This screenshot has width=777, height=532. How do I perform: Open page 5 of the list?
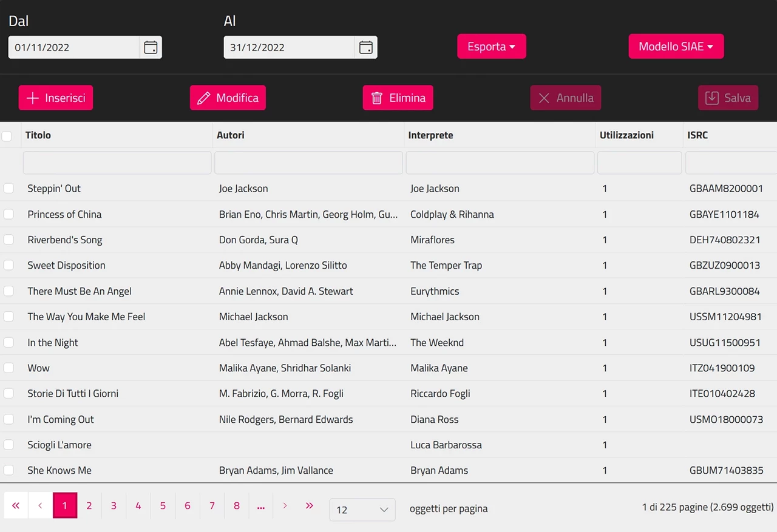[x=163, y=505]
